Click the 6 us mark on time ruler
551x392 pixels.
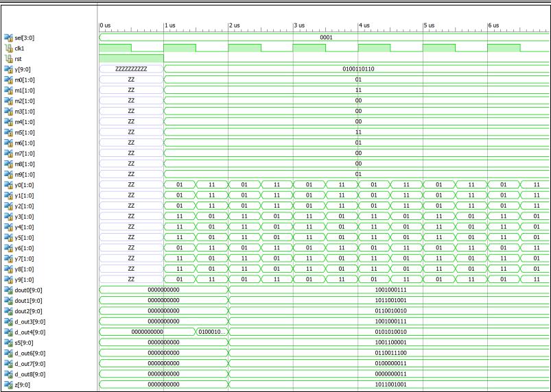(493, 25)
